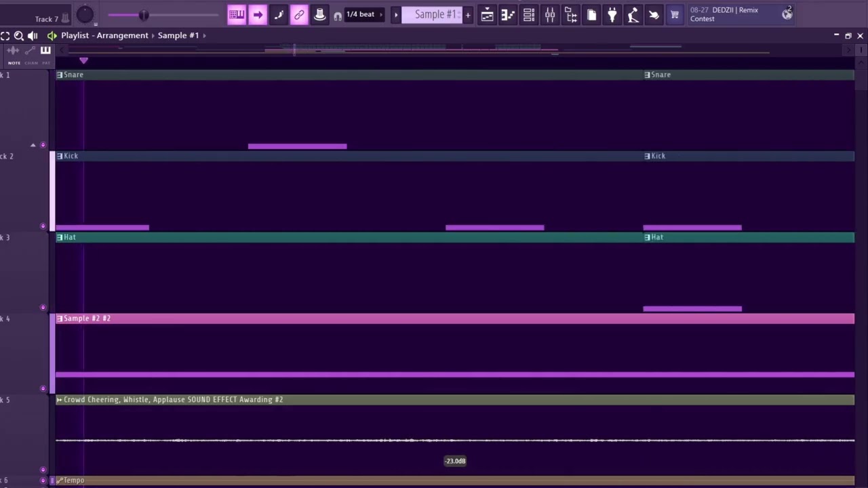Viewport: 868px width, 488px height.
Task: Adjust the main round knob
Action: coord(85,14)
